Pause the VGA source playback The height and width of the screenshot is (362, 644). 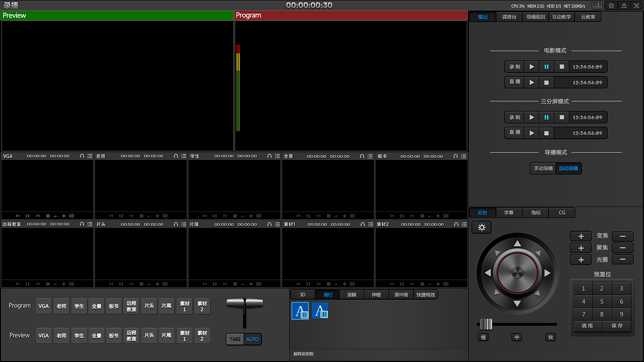[x=28, y=216]
